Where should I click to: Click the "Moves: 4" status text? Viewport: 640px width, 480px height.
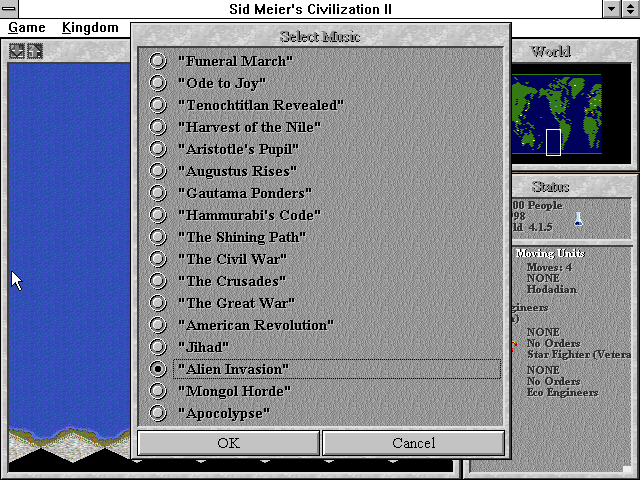549,268
